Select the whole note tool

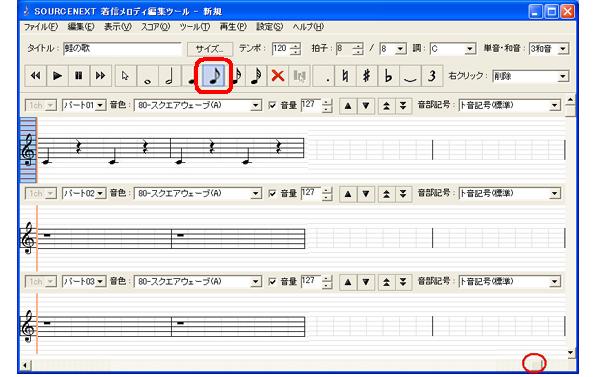point(147,76)
